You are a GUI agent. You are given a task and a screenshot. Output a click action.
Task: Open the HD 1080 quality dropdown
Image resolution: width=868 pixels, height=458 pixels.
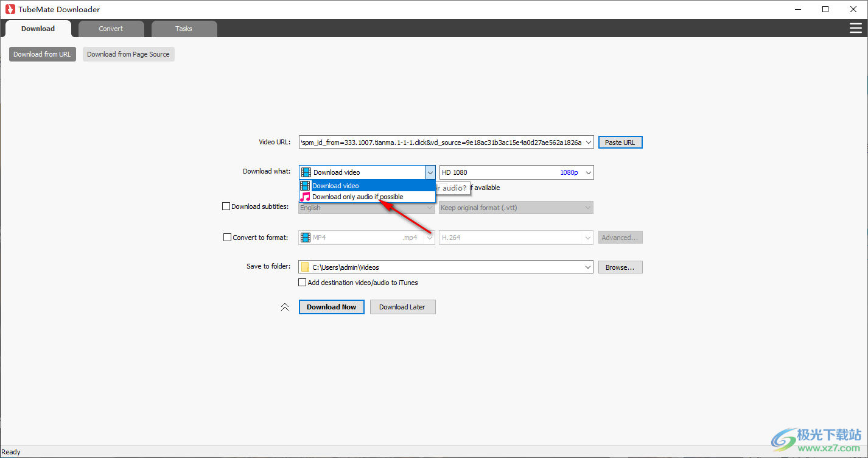pos(588,172)
